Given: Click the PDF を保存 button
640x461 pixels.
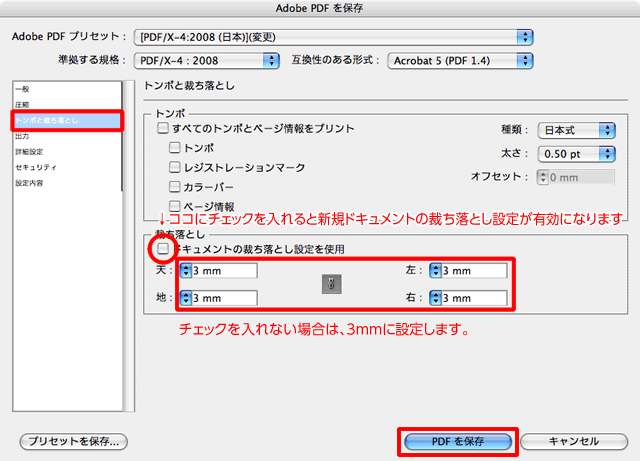Looking at the screenshot, I should [458, 441].
